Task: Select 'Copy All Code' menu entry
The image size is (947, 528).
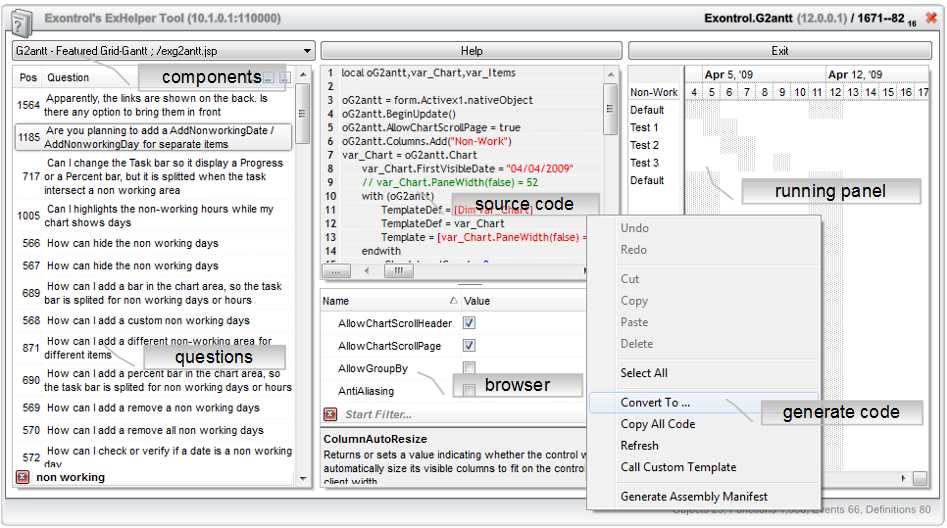Action: click(x=657, y=424)
